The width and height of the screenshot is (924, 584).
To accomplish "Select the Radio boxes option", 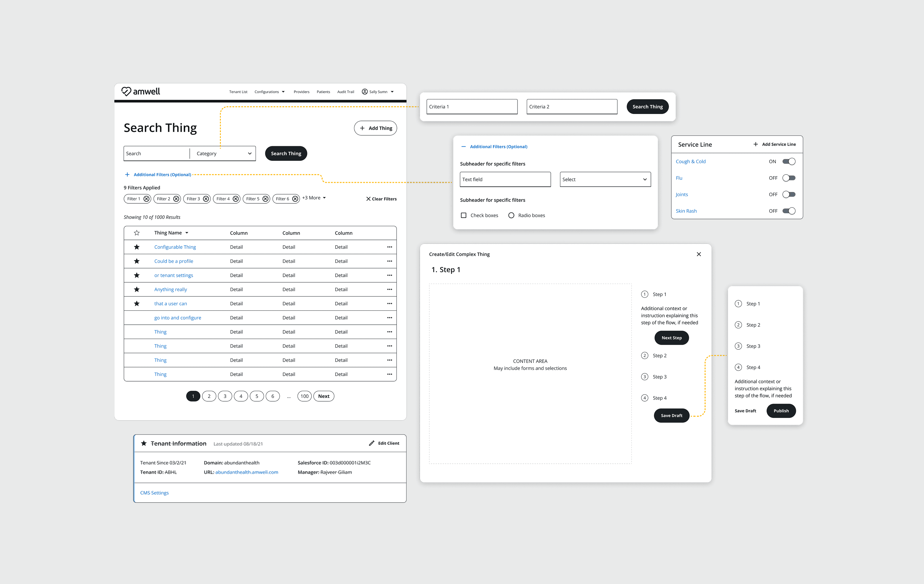I will click(x=511, y=215).
